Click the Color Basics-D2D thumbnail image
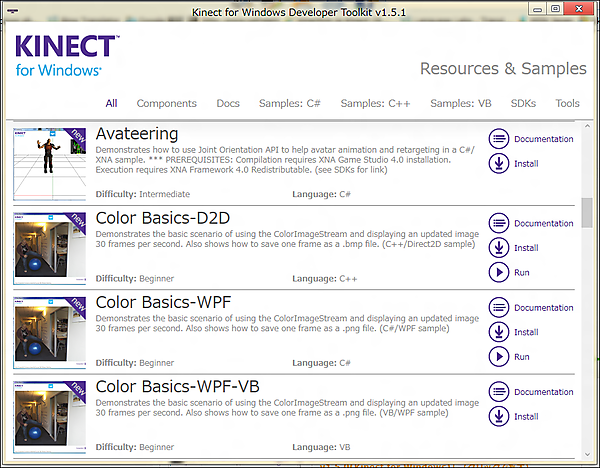This screenshot has width=600, height=468. point(50,248)
